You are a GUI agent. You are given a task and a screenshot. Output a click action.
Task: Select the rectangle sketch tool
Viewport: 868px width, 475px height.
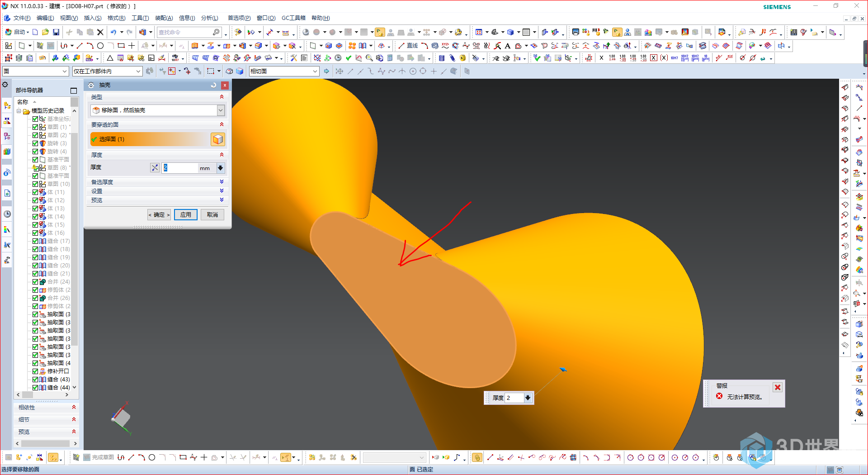[x=121, y=46]
